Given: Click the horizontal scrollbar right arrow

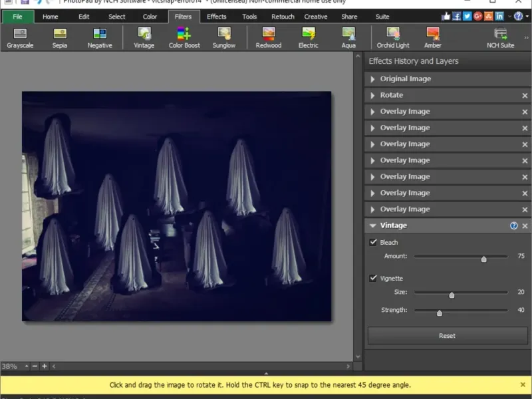Looking at the screenshot, I should coord(348,366).
